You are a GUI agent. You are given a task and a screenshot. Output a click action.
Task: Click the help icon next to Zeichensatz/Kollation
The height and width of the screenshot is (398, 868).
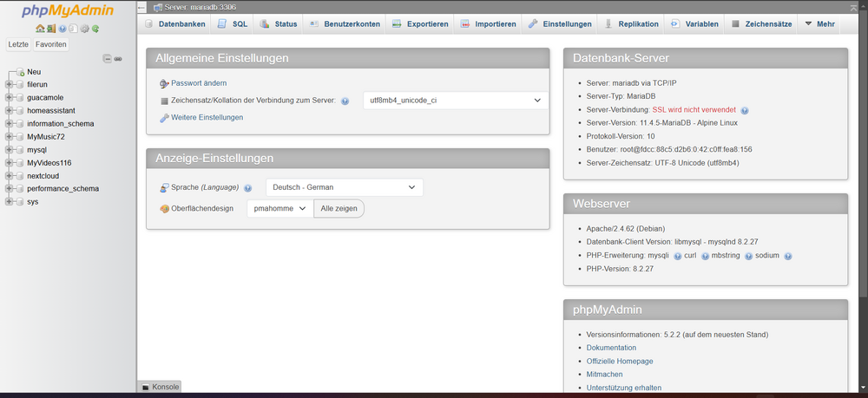pyautogui.click(x=345, y=101)
